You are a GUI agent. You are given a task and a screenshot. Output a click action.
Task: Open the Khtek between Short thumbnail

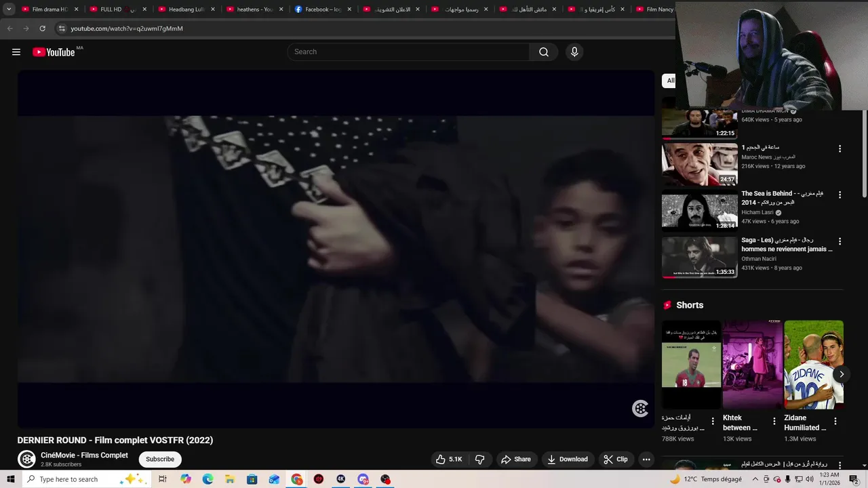[x=753, y=365]
